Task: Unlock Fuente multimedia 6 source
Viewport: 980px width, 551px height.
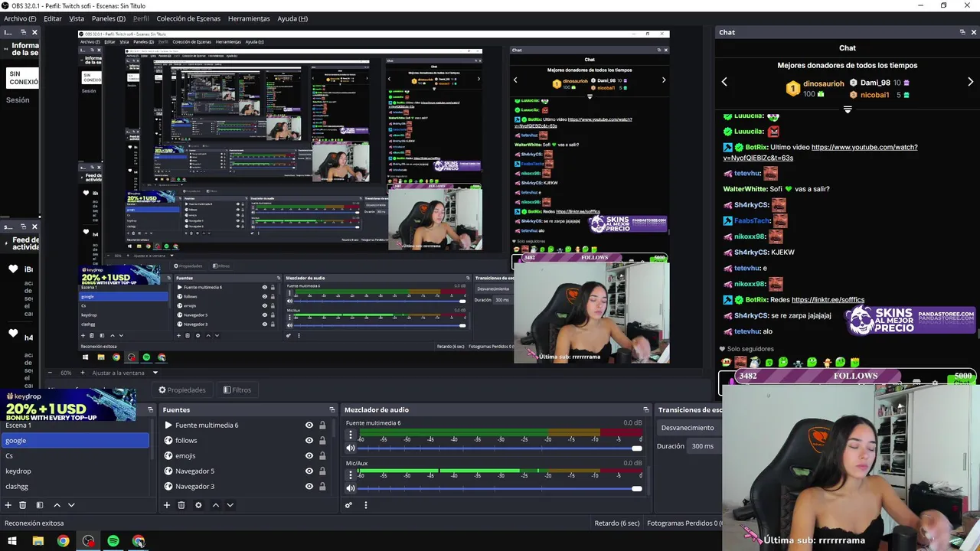Action: [x=322, y=425]
